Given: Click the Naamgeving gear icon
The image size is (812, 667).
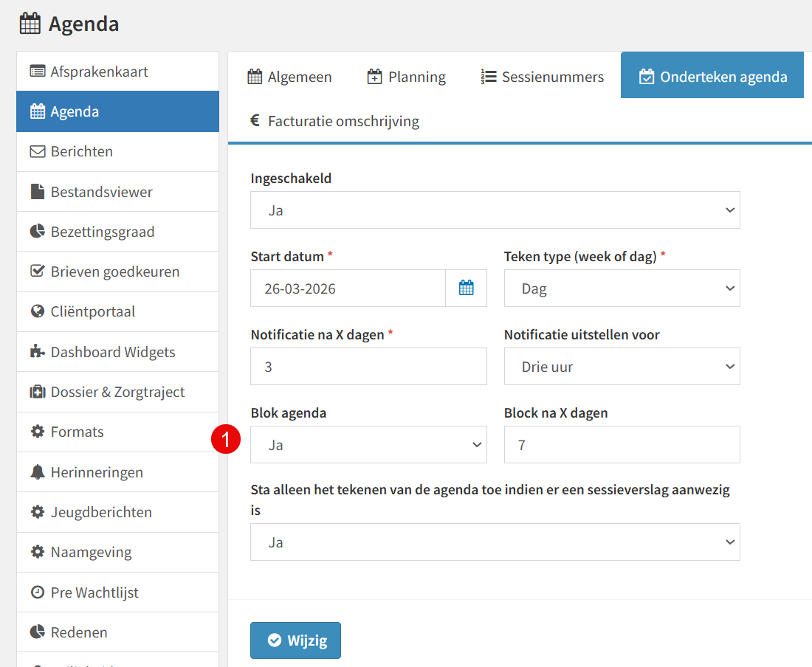Looking at the screenshot, I should click(x=38, y=552).
